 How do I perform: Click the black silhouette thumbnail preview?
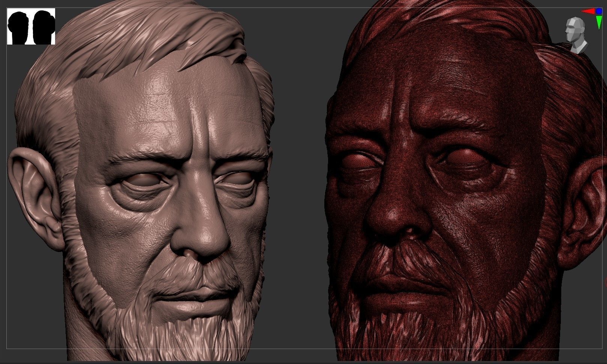(x=31, y=27)
